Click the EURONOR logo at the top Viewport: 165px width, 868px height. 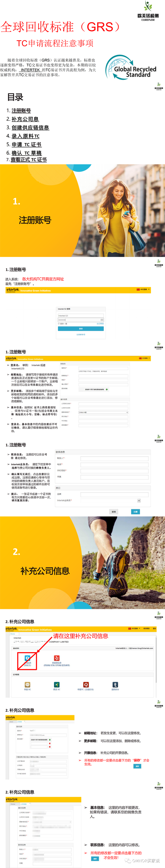148,11
